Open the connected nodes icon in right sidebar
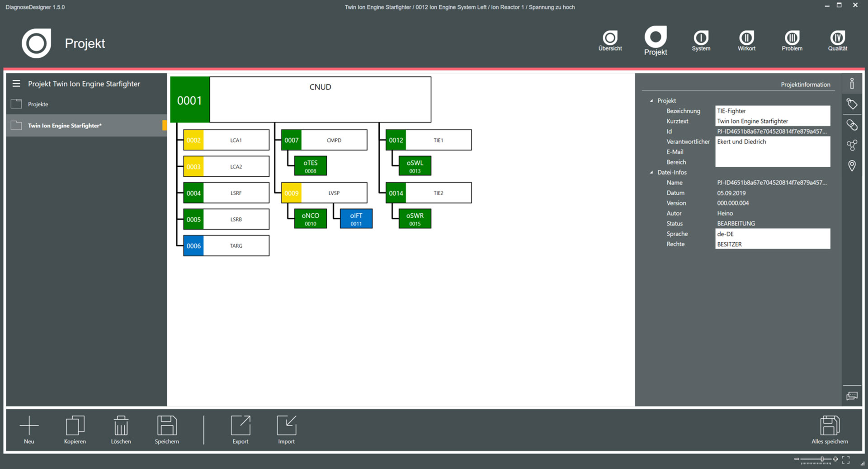This screenshot has width=868, height=469. (852, 145)
